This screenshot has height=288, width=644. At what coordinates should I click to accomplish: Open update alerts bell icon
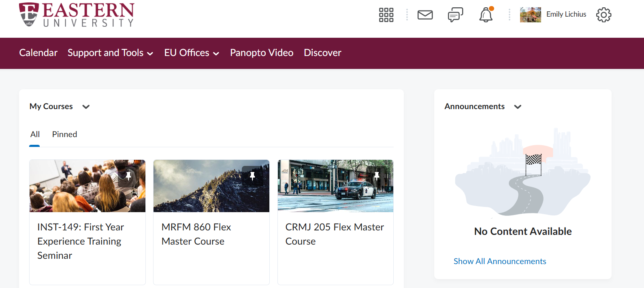tap(486, 15)
